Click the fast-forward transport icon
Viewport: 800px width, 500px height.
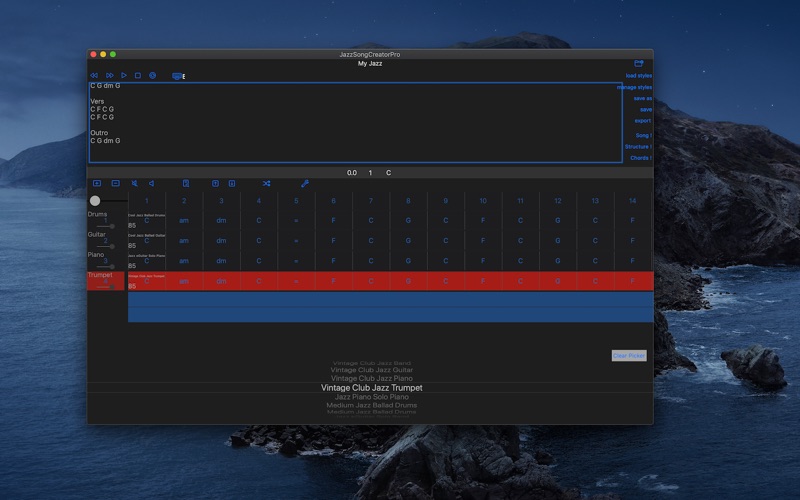pos(109,76)
